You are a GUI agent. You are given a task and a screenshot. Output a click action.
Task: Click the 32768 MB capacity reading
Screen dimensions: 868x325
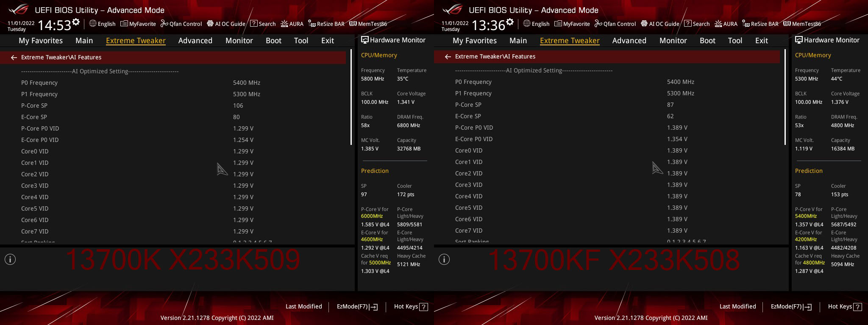pyautogui.click(x=409, y=149)
